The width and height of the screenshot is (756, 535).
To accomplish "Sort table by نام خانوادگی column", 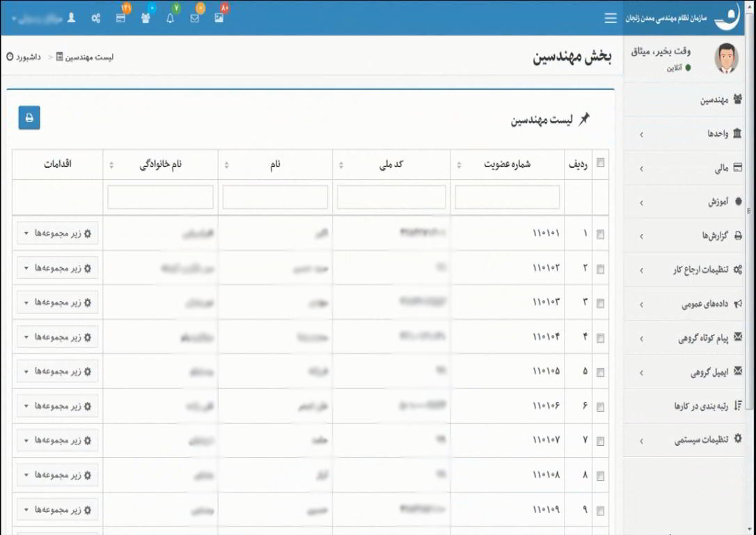I will pyautogui.click(x=160, y=164).
